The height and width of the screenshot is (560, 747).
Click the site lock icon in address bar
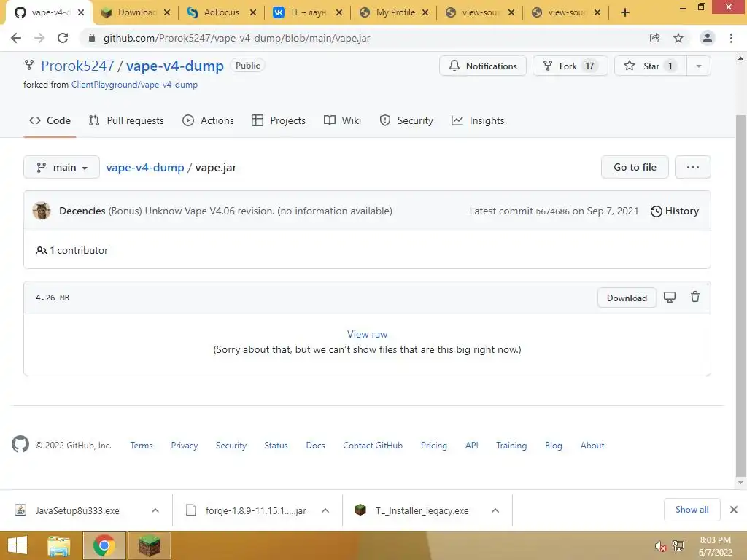92,38
